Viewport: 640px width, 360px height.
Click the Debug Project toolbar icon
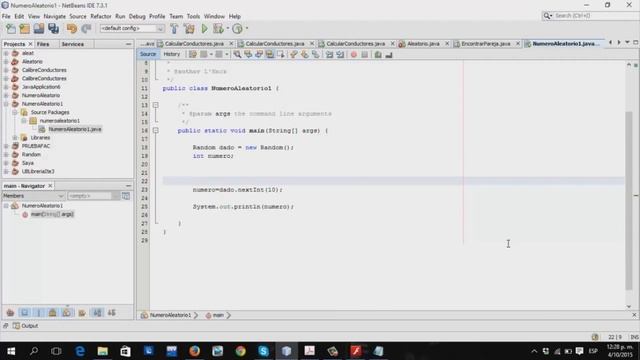tap(218, 29)
